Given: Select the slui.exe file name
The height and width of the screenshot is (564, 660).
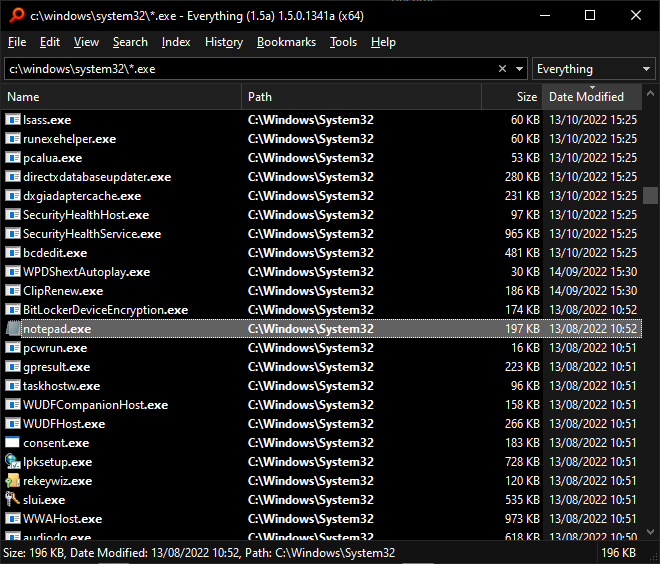Looking at the screenshot, I should 44,500.
